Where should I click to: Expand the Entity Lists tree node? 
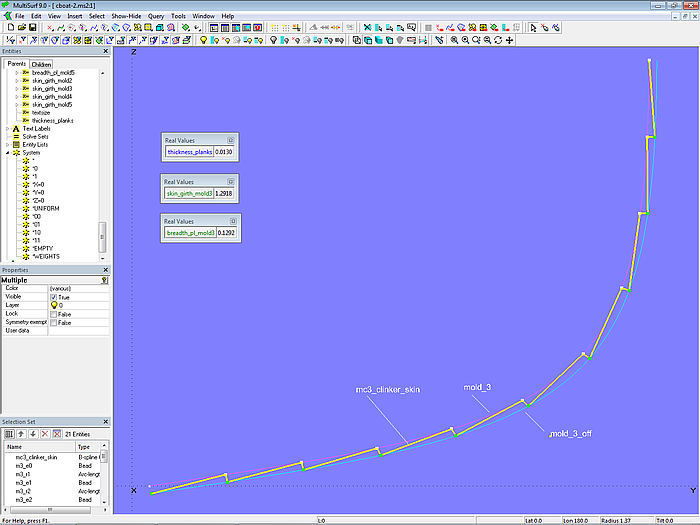point(7,145)
